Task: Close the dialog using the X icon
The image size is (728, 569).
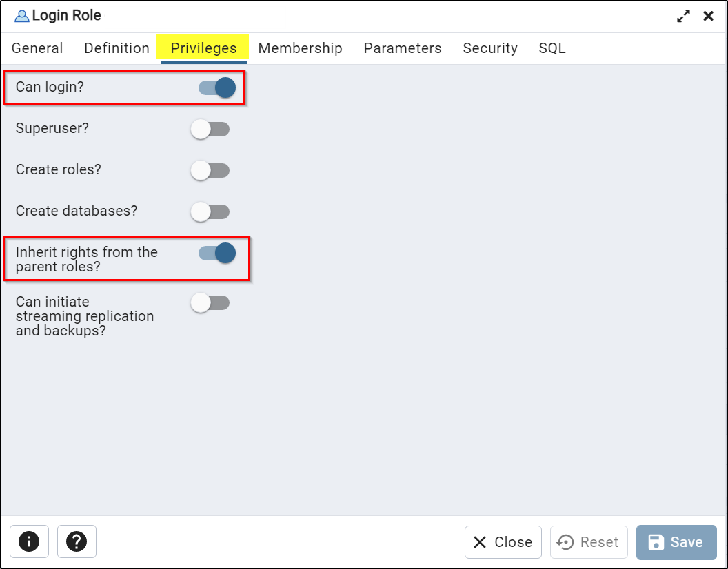Action: (709, 17)
